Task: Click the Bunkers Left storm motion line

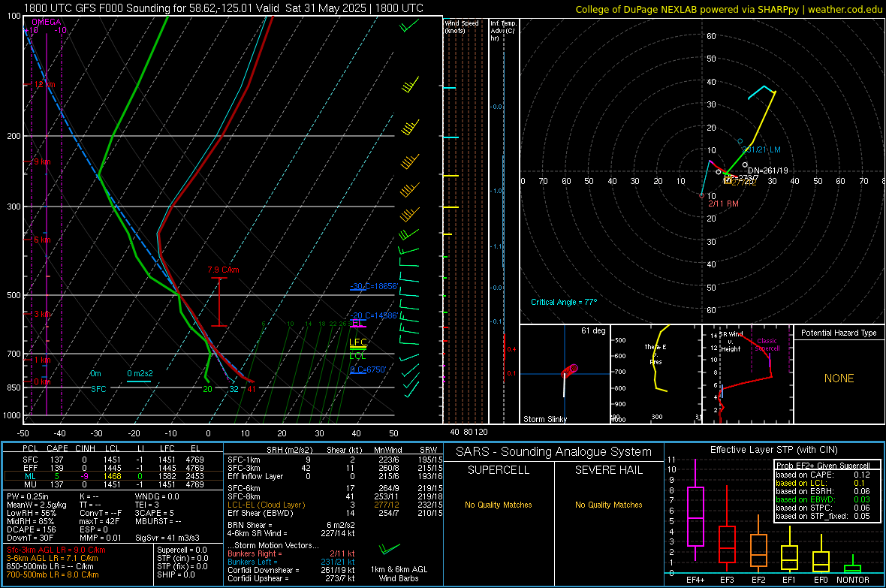Action: coord(291,562)
